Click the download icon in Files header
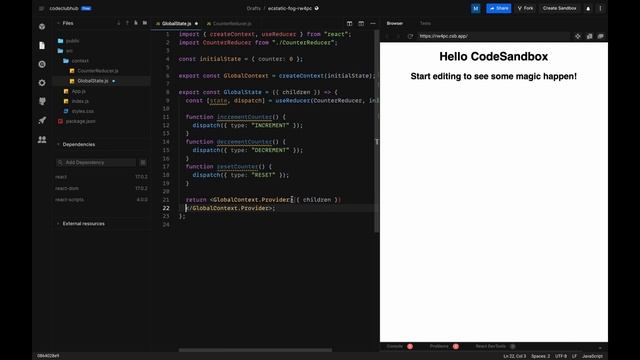The image size is (640, 360). pyautogui.click(x=119, y=23)
